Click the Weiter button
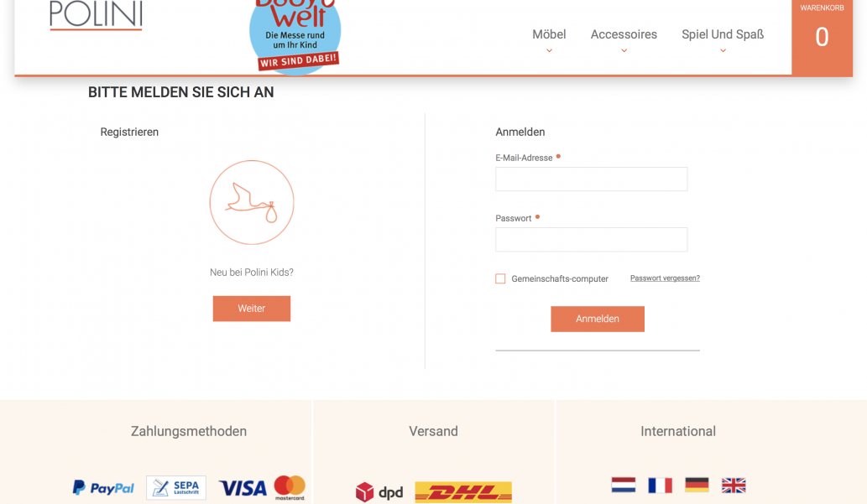 pyautogui.click(x=252, y=309)
